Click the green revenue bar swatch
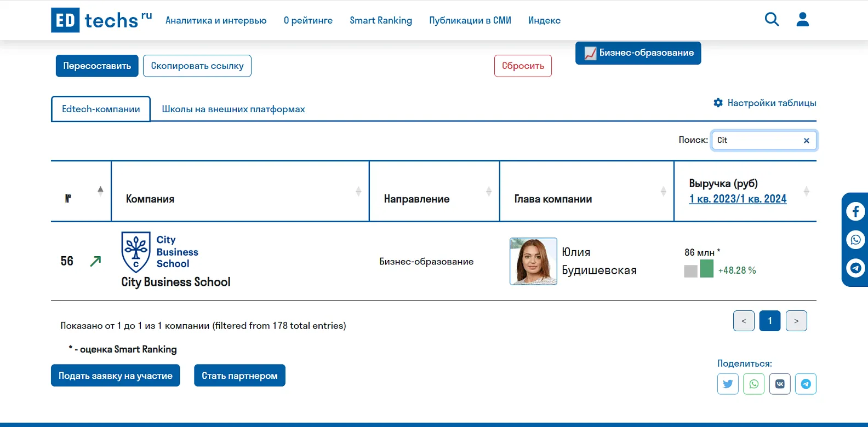 tap(707, 269)
